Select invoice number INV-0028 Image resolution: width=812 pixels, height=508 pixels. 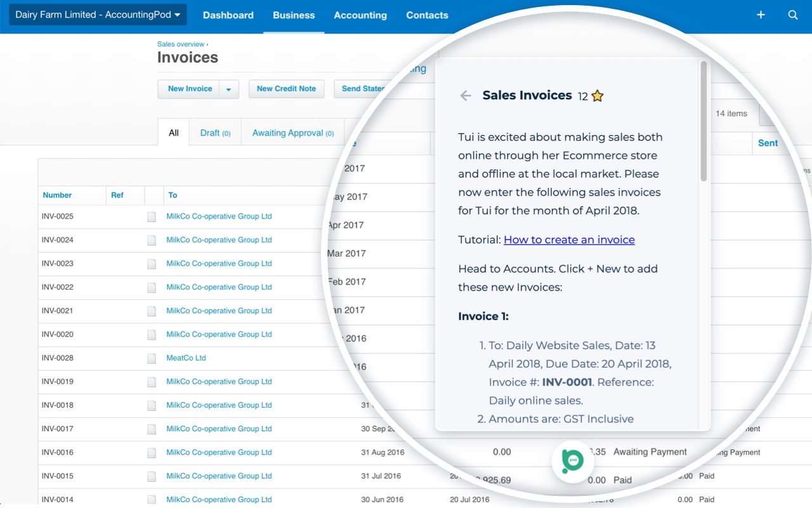[x=58, y=358]
